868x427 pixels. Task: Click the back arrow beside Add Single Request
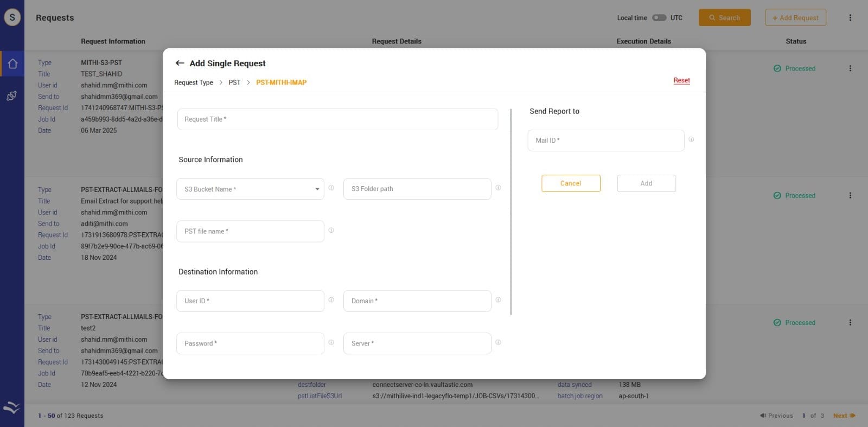[180, 63]
